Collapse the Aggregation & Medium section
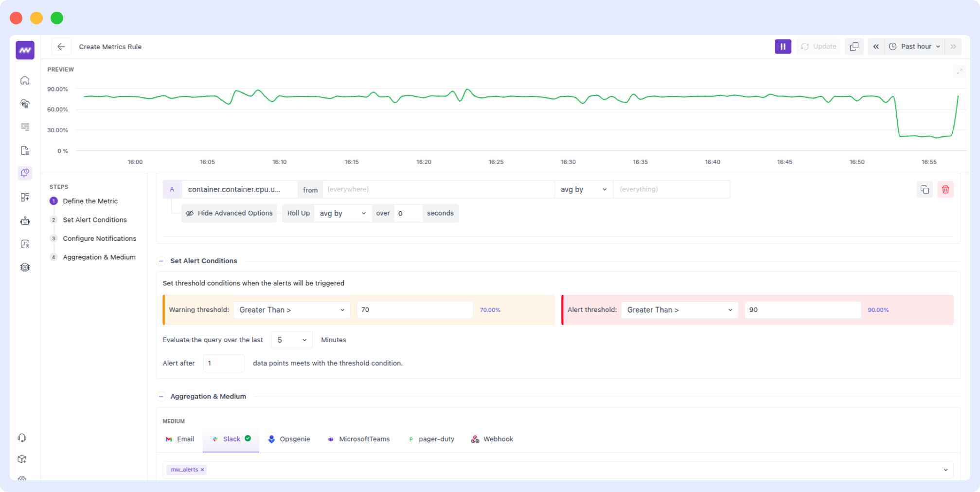The height and width of the screenshot is (492, 980). point(161,396)
